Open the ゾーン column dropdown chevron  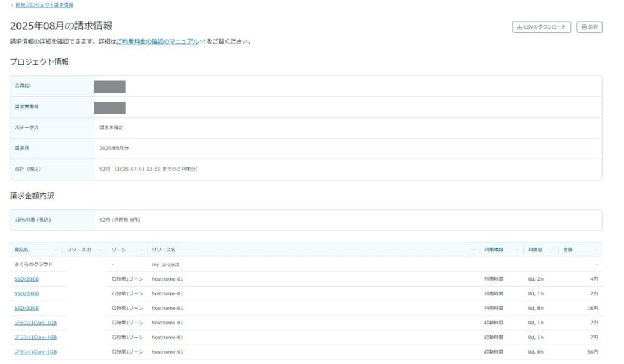click(x=141, y=250)
